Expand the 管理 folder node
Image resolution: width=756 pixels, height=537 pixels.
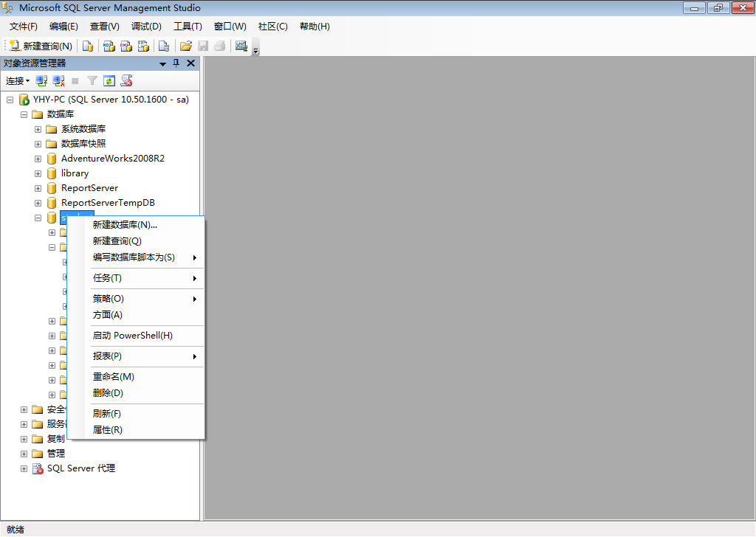coord(24,454)
